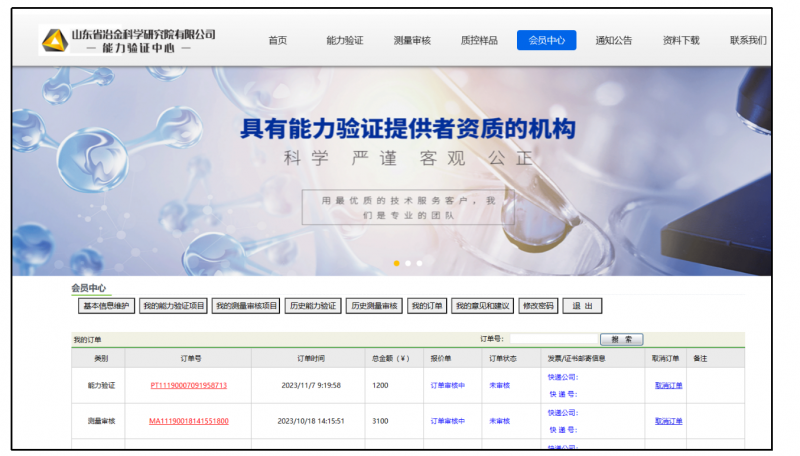Click the 我的订单 button
This screenshot has height=456, width=800.
426,306
